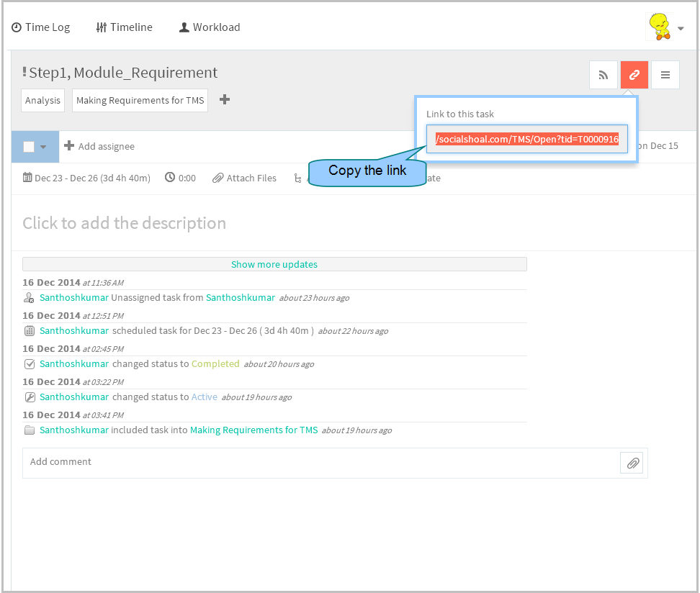Switch to the Timeline view
700x593 pixels.
click(124, 27)
